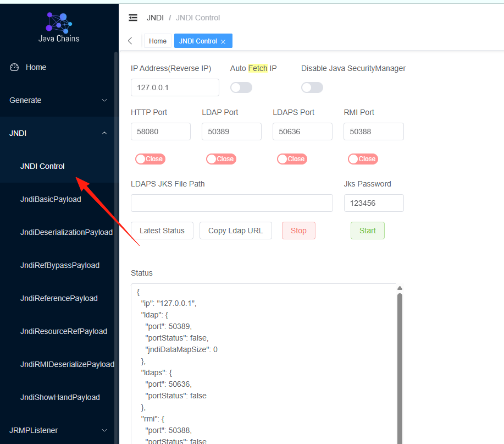Click the Status scrollbar up arrow
This screenshot has width=504, height=444.
[x=400, y=288]
